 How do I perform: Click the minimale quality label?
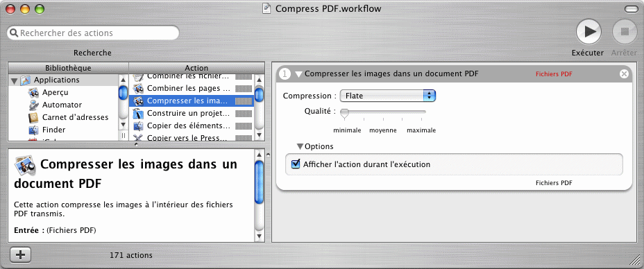tap(347, 130)
